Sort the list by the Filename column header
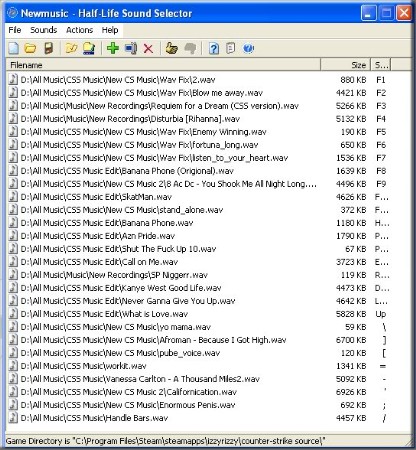The height and width of the screenshot is (450, 416). click(163, 65)
